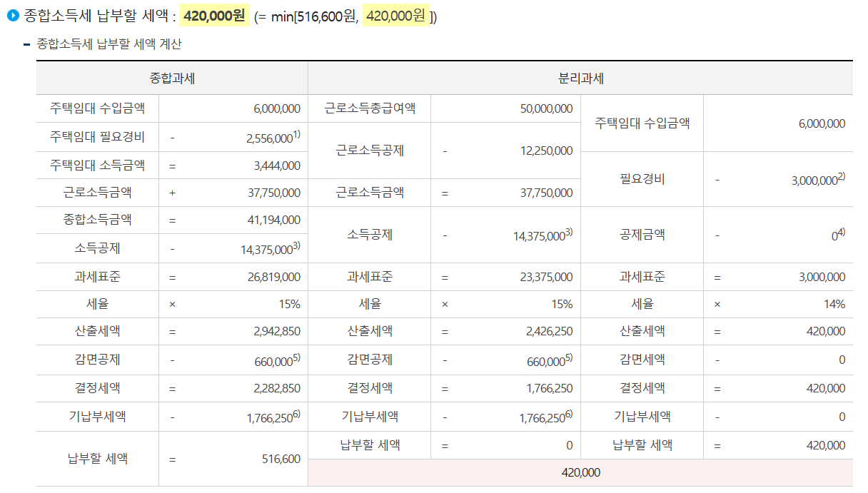Select the 종합과세 column header
Screen dimensions: 868x493
coord(173,76)
